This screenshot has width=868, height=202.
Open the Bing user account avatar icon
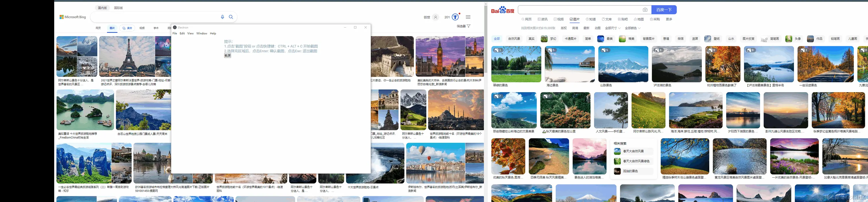point(436,17)
